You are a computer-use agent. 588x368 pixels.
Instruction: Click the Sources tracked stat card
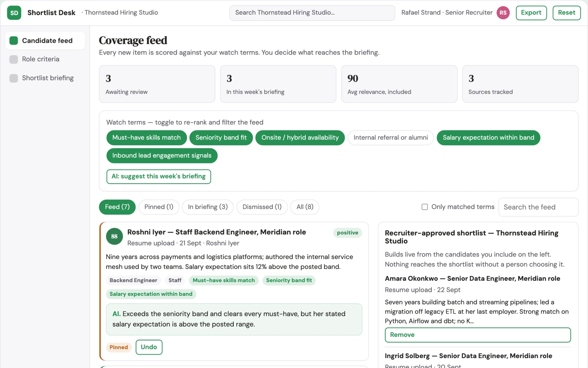click(x=520, y=84)
